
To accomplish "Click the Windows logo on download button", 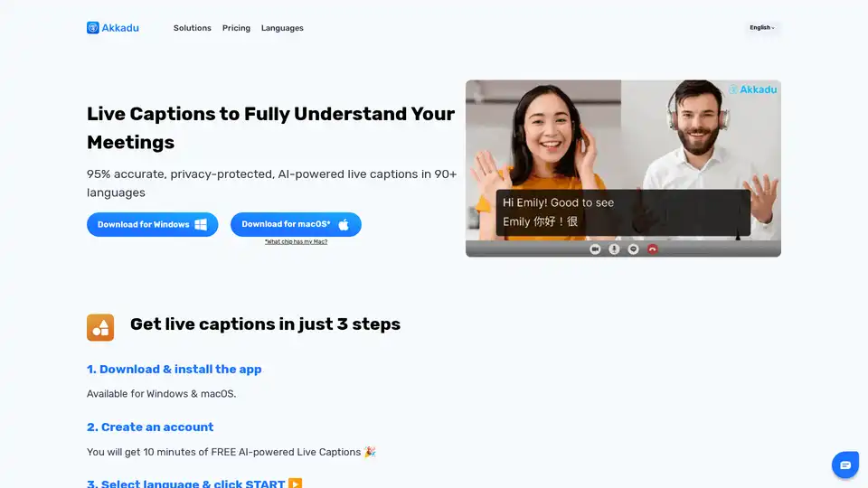I will (x=201, y=224).
